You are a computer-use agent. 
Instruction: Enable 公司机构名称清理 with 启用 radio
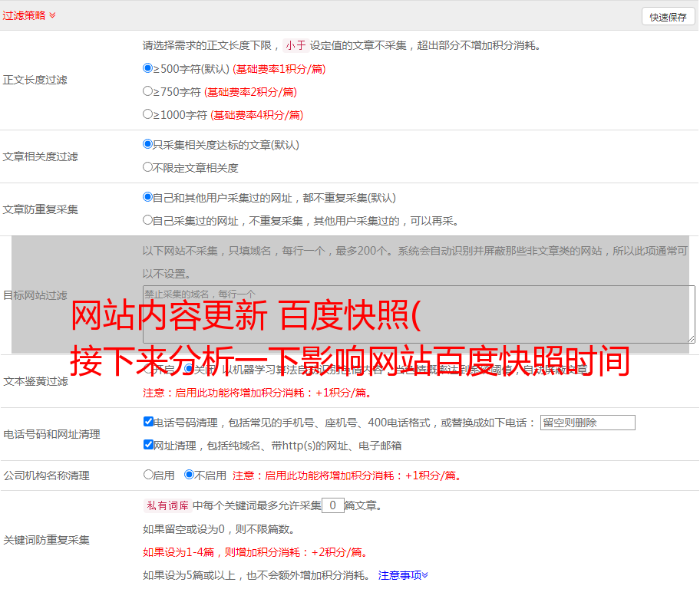tap(148, 475)
